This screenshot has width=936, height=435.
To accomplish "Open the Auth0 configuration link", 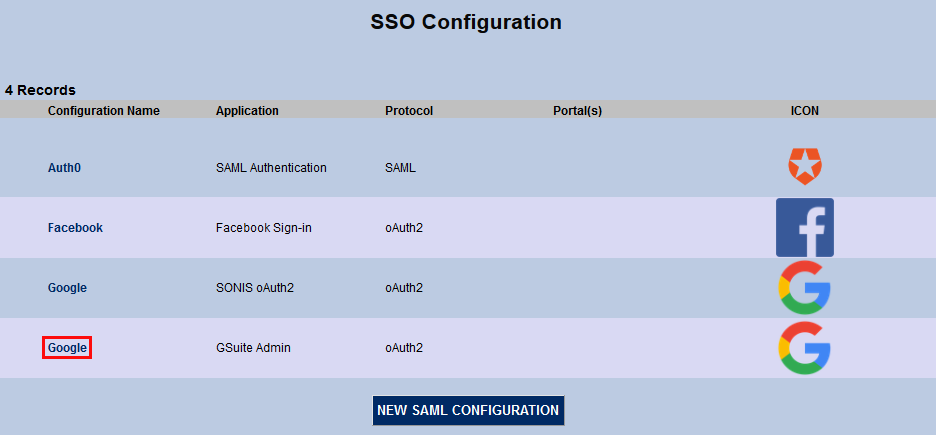I will pyautogui.click(x=64, y=168).
